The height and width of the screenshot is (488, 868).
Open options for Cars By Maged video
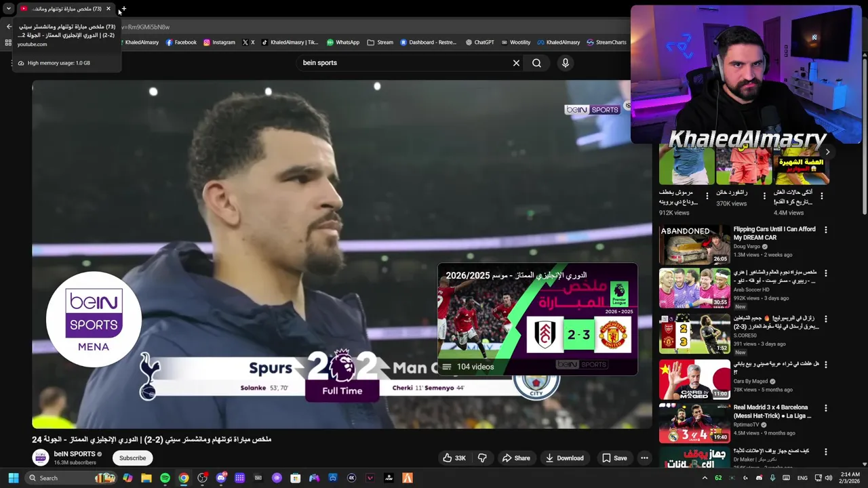click(x=825, y=365)
